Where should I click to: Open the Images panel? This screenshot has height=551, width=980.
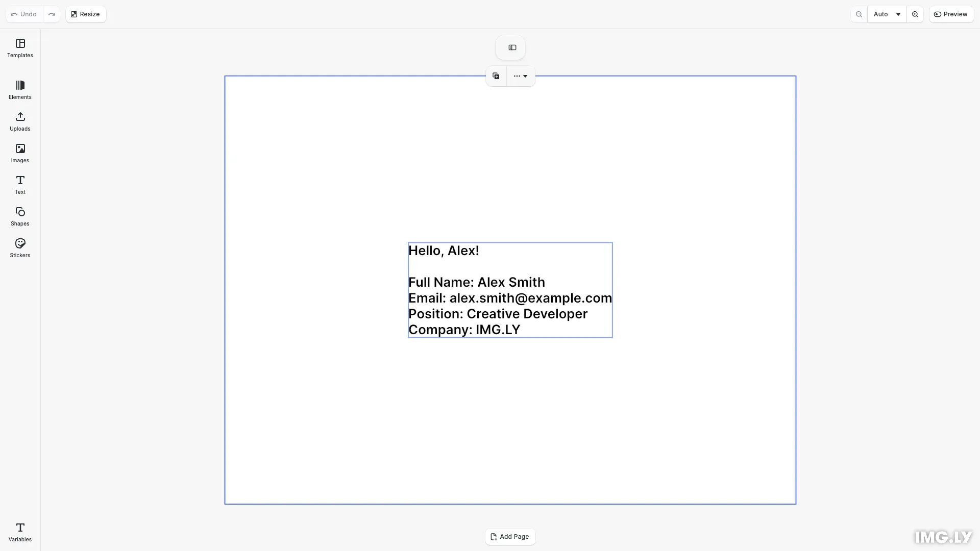click(x=20, y=153)
